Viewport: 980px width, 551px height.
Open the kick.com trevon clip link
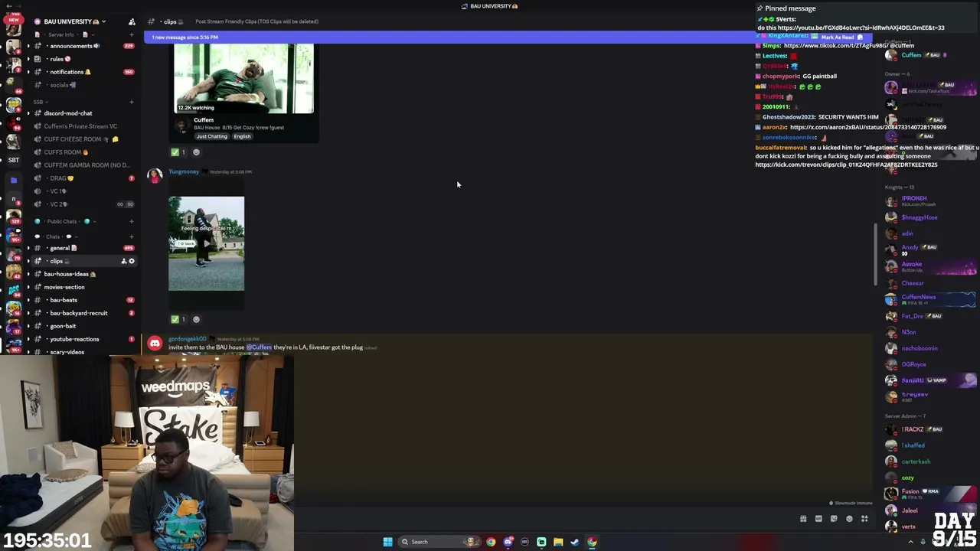point(846,165)
